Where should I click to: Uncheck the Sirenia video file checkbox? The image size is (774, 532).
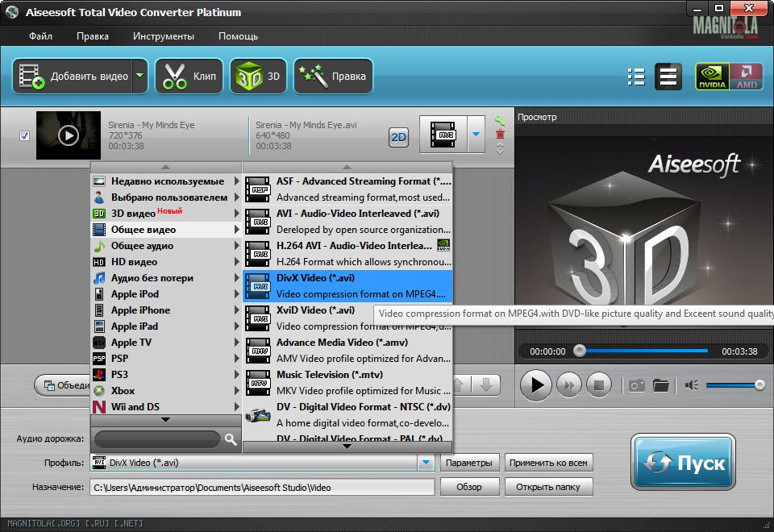point(24,135)
